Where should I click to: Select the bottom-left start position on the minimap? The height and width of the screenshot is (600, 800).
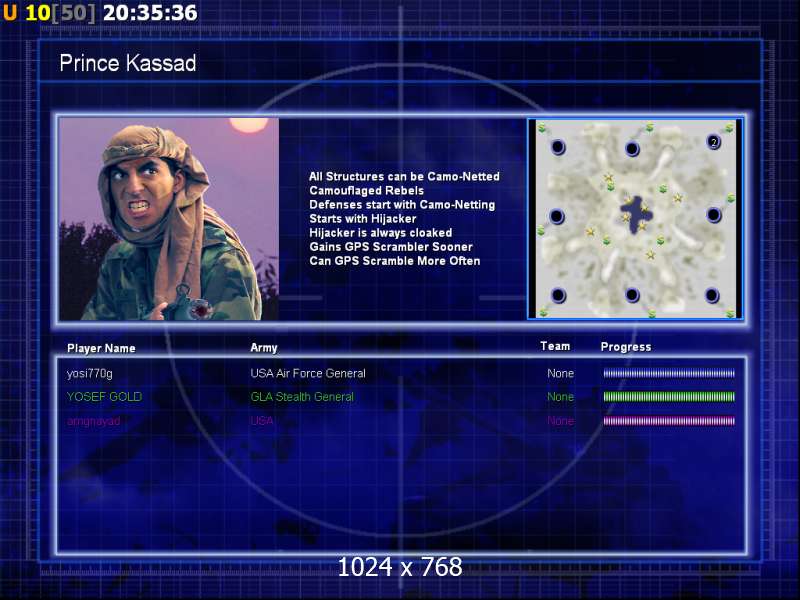559,295
